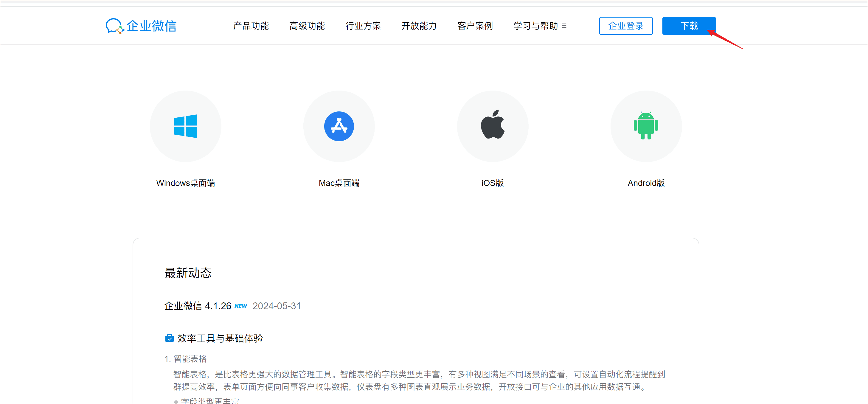Image resolution: width=868 pixels, height=404 pixels.
Task: Click the 企业登录 button
Action: (x=626, y=26)
